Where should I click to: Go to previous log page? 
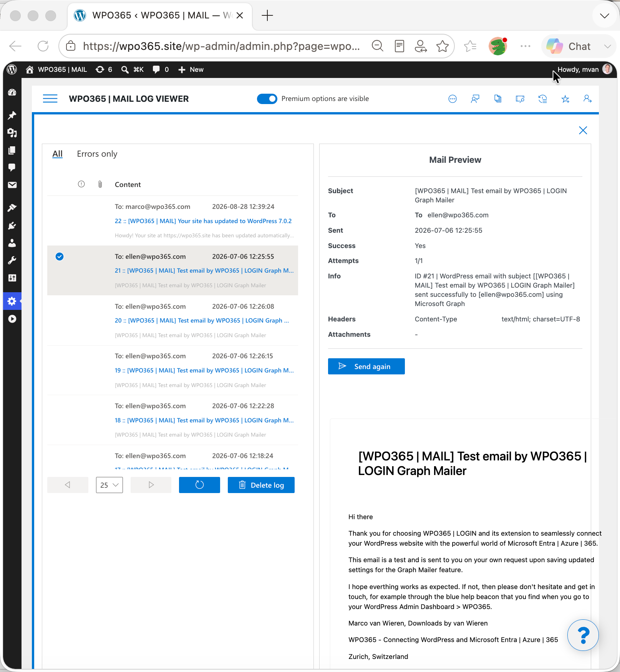(x=68, y=485)
